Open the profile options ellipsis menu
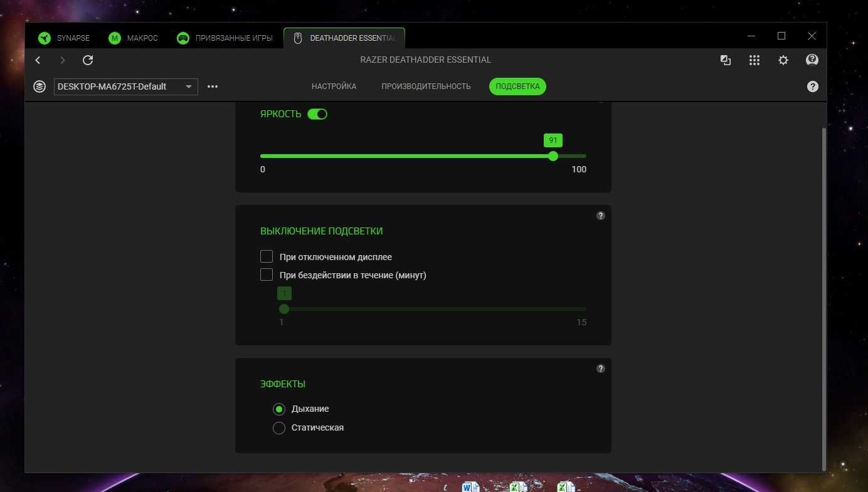Screen dimensions: 868x492 pos(213,86)
